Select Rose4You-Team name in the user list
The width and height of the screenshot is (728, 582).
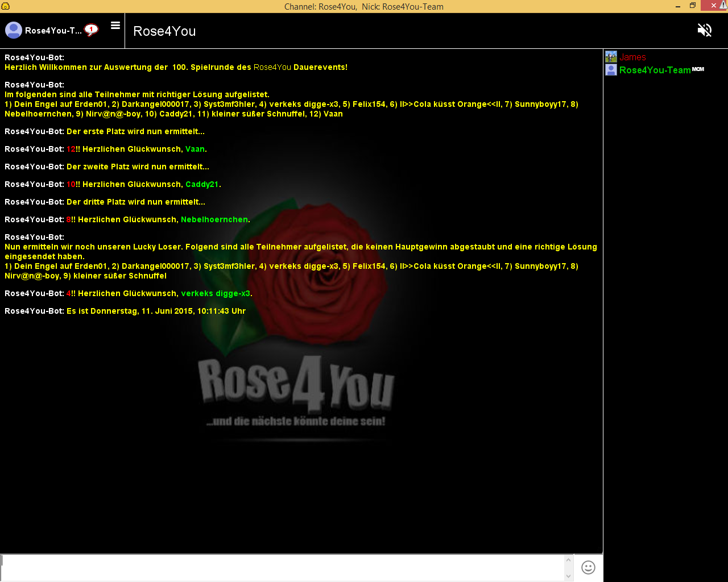(x=655, y=70)
